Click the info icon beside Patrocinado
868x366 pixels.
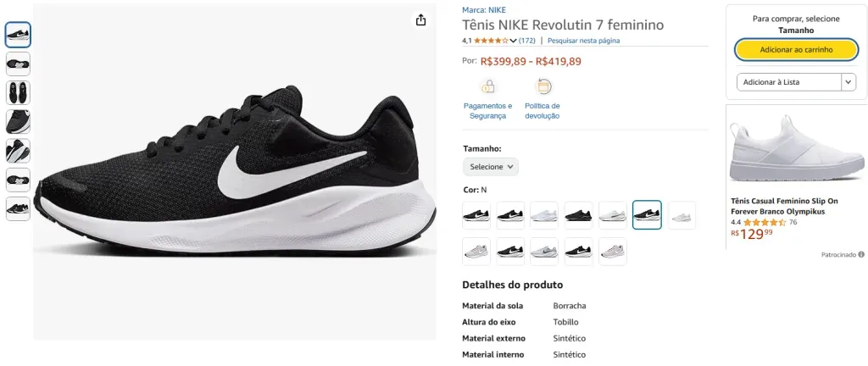[x=861, y=254]
